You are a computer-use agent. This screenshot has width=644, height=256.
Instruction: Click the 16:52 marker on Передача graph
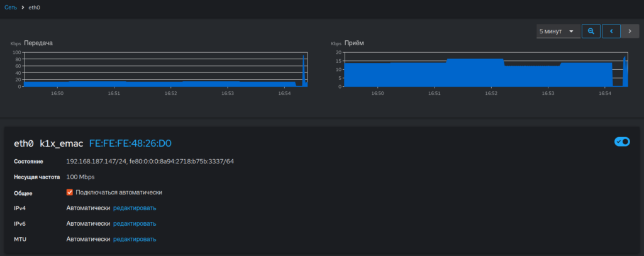click(x=170, y=94)
